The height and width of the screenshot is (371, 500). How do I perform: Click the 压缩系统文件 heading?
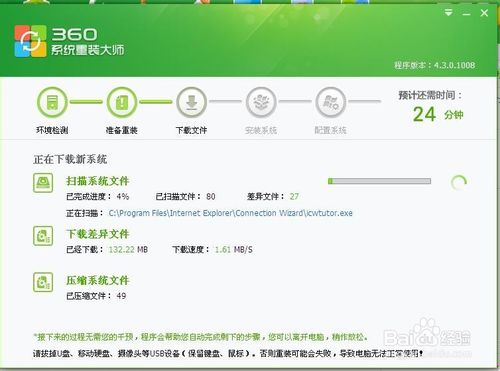pyautogui.click(x=97, y=280)
